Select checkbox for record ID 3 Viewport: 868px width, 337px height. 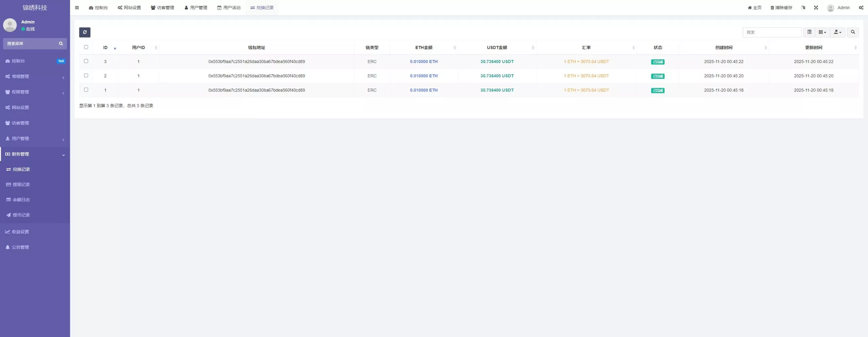pos(86,61)
